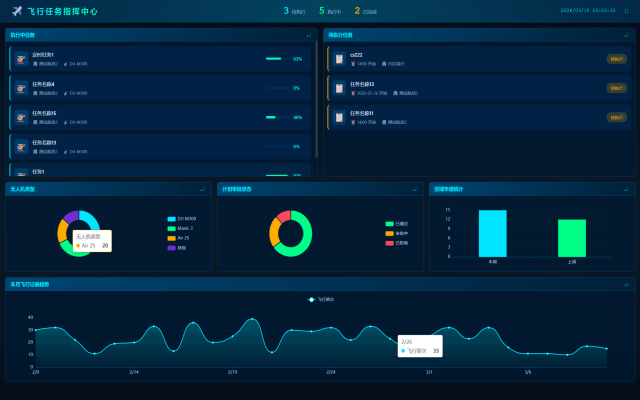Expand the 无人机类型 panel via corner icon
Image resolution: width=640 pixels, height=400 pixels.
202,189
